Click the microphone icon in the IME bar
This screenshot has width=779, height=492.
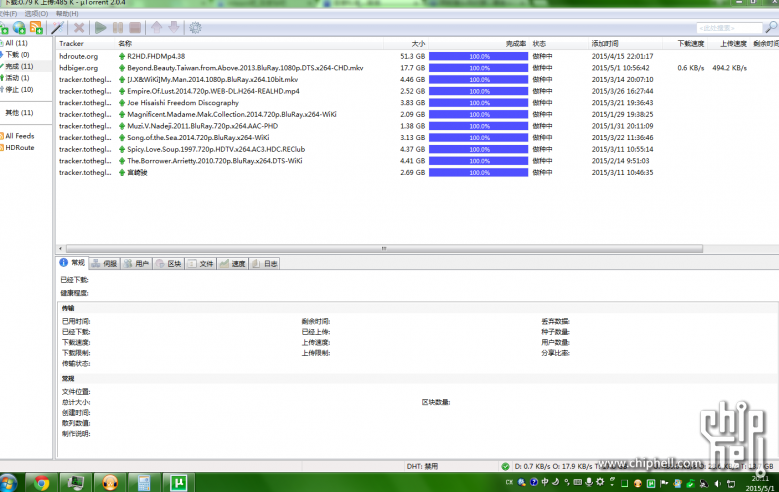coord(589,482)
